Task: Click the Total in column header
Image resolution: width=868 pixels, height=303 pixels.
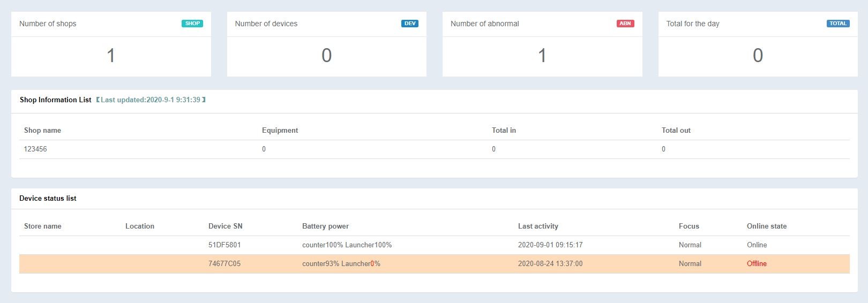Action: click(504, 131)
